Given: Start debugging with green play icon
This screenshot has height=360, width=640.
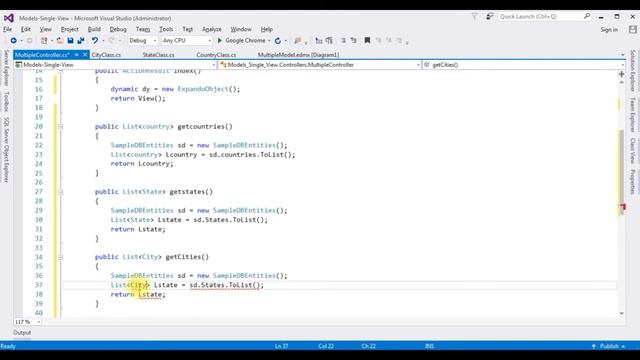Looking at the screenshot, I should [220, 40].
